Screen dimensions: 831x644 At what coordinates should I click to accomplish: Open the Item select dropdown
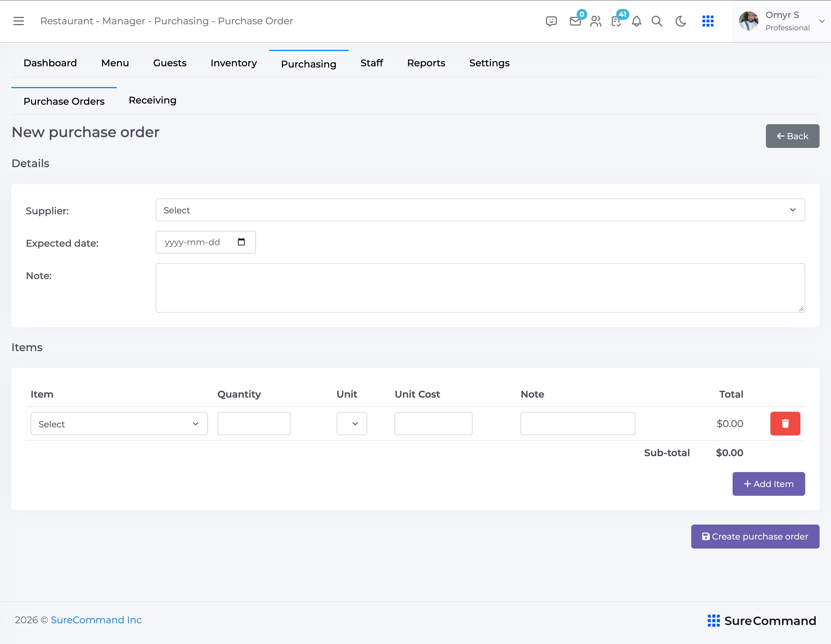point(119,424)
